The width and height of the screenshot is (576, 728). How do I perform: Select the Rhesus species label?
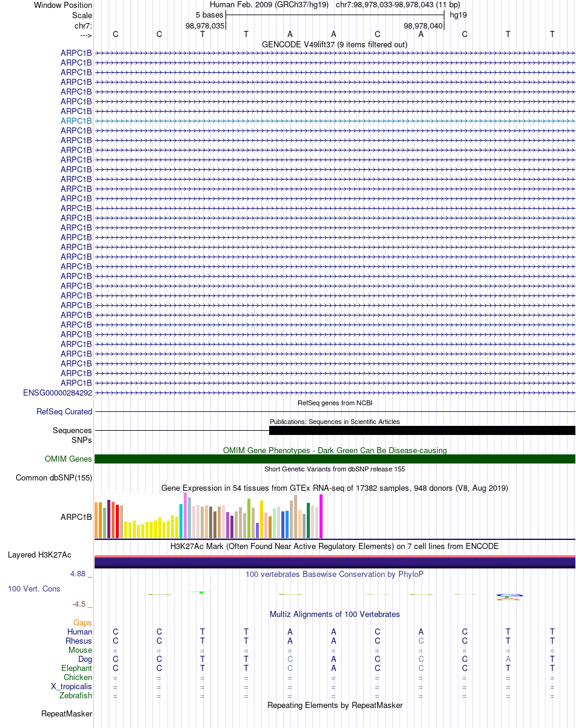[x=79, y=641]
